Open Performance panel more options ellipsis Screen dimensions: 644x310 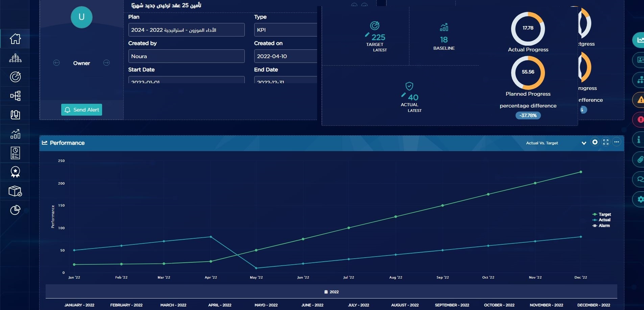[x=617, y=142]
